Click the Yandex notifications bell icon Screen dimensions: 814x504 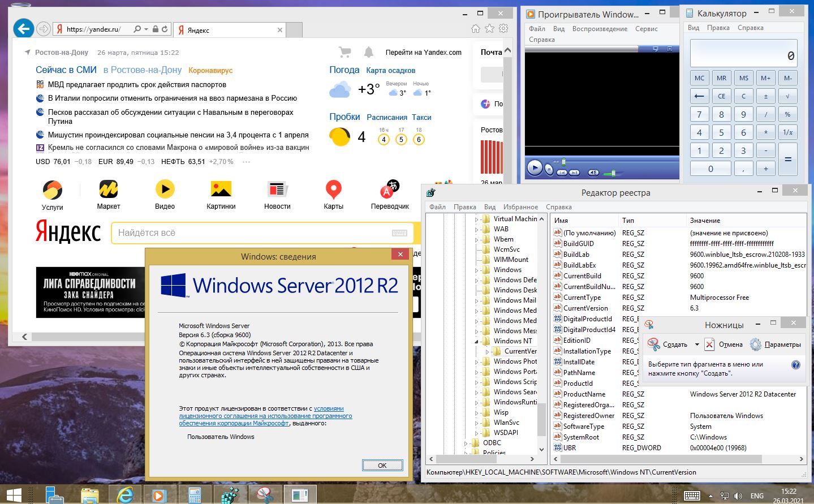368,52
